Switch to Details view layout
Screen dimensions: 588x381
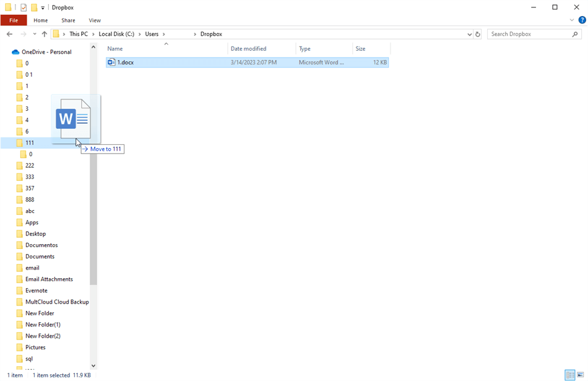[x=570, y=375]
